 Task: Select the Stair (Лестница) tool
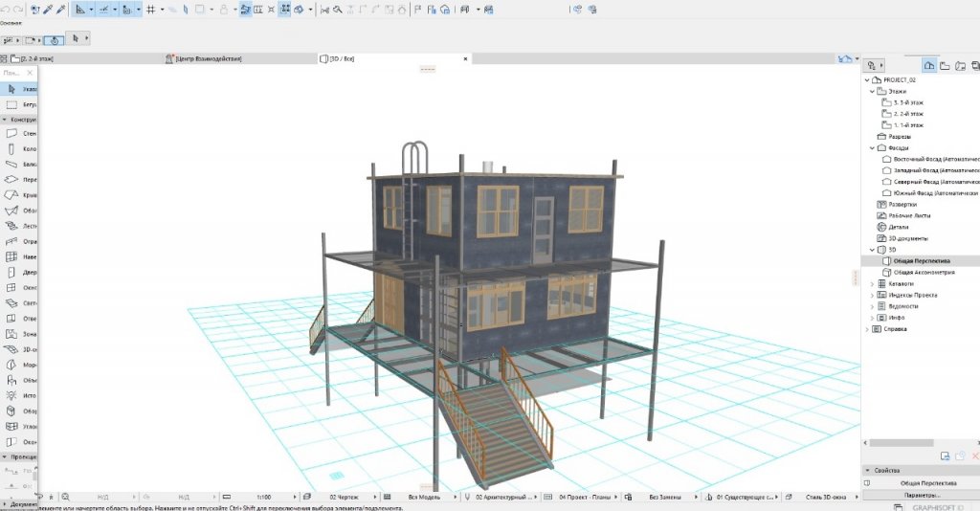[x=13, y=226]
